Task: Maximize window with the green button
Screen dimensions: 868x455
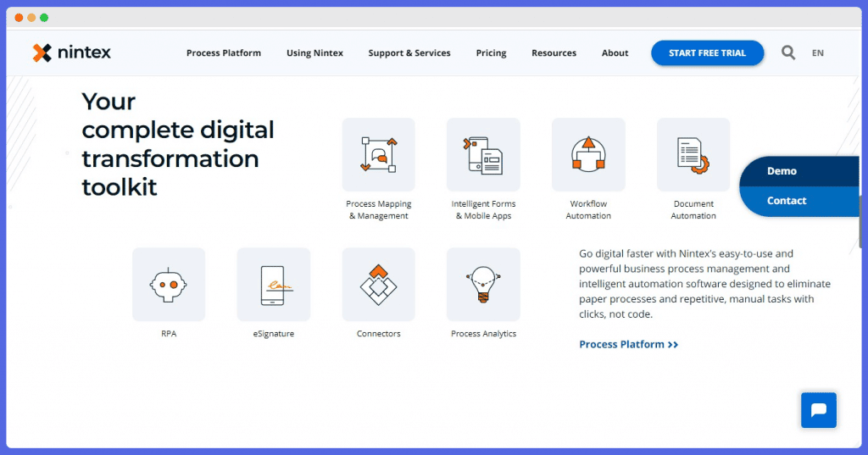Action: 44,18
